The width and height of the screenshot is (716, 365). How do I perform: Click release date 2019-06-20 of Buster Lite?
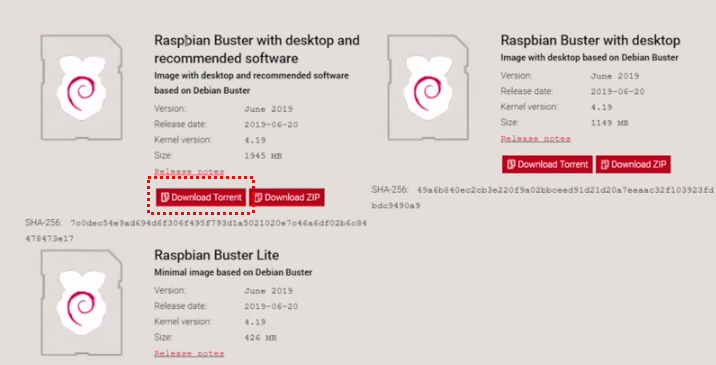[x=271, y=307]
